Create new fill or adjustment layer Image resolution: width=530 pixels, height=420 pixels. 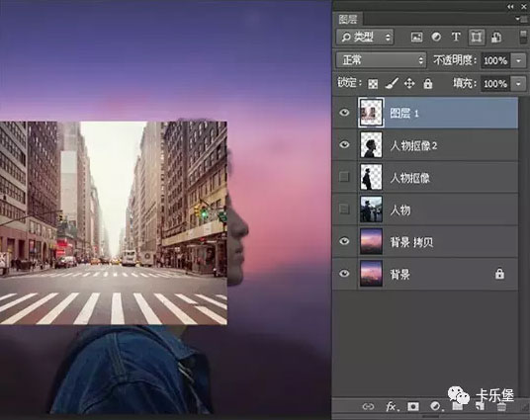435,406
